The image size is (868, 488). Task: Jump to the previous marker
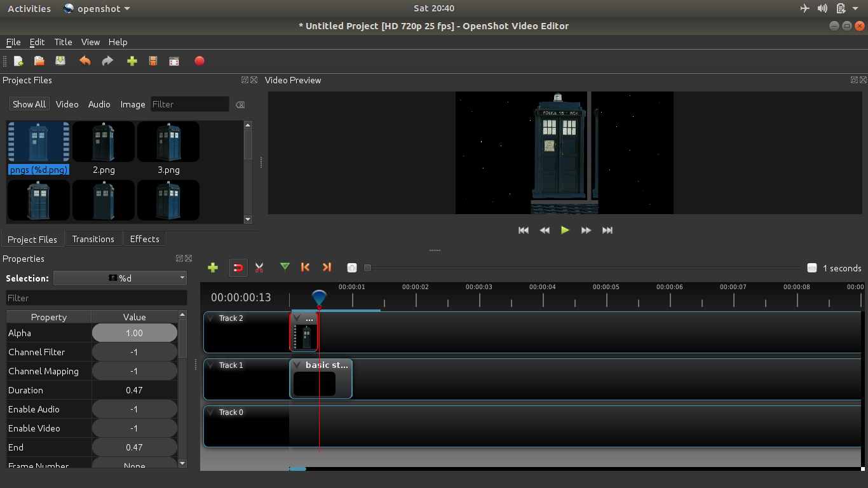tap(306, 268)
